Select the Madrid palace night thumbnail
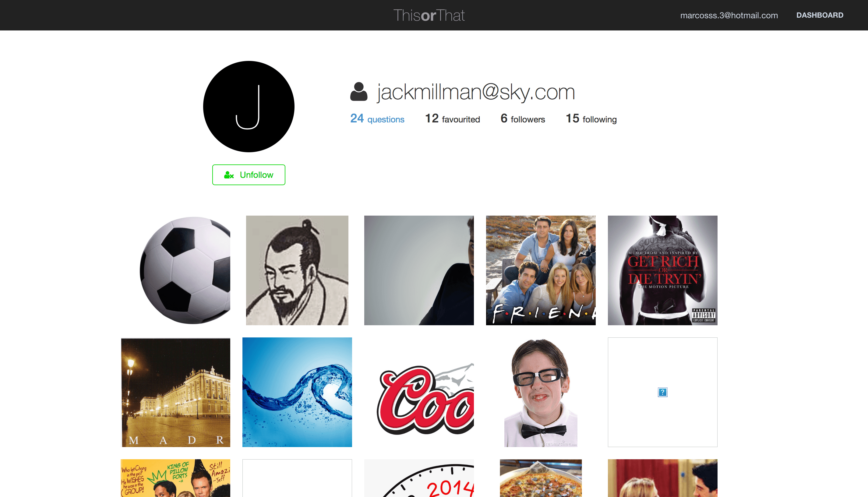The width and height of the screenshot is (868, 497). coord(176,392)
